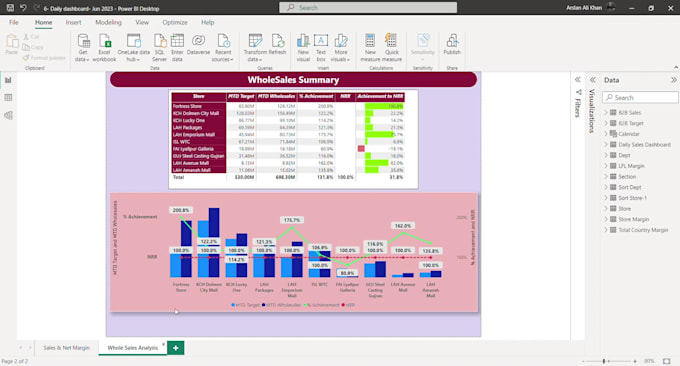This screenshot has width=680, height=366.
Task: Open the File menu
Action: [14, 22]
